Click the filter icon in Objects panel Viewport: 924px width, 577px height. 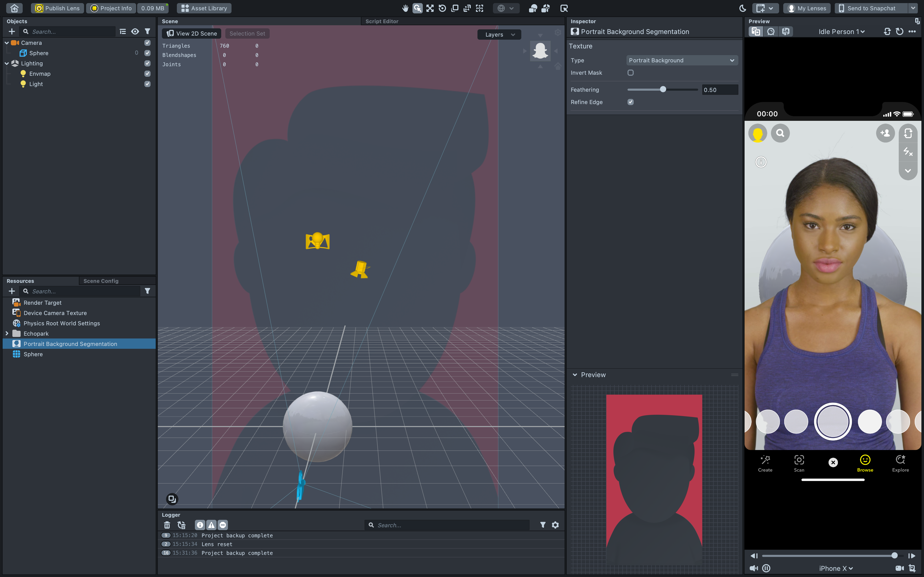pos(147,32)
